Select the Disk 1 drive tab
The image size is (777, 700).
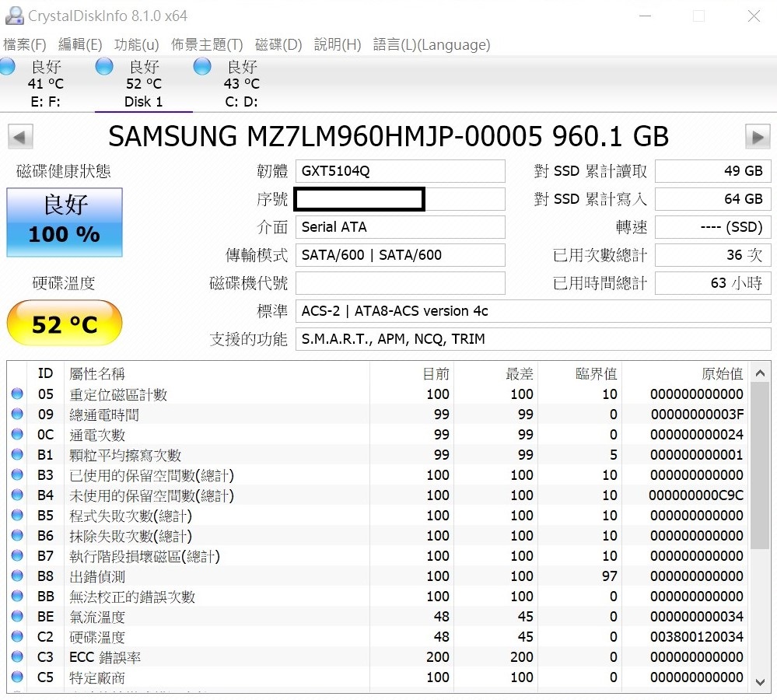click(x=143, y=84)
